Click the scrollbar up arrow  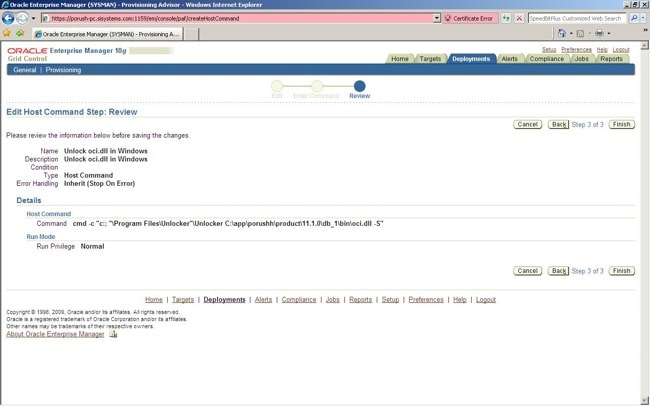[x=645, y=45]
